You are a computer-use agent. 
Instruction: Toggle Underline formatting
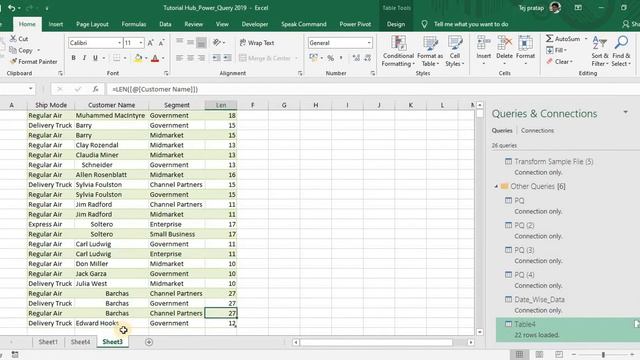click(x=95, y=58)
